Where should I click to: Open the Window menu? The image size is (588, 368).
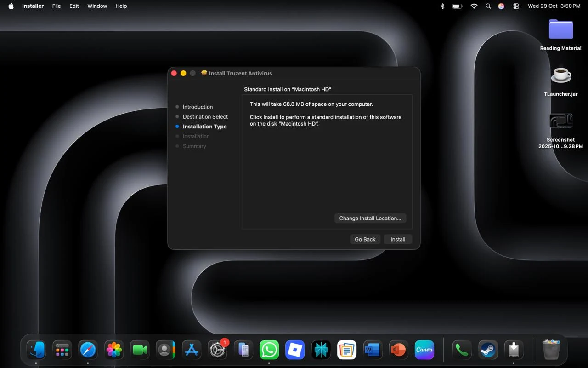97,6
